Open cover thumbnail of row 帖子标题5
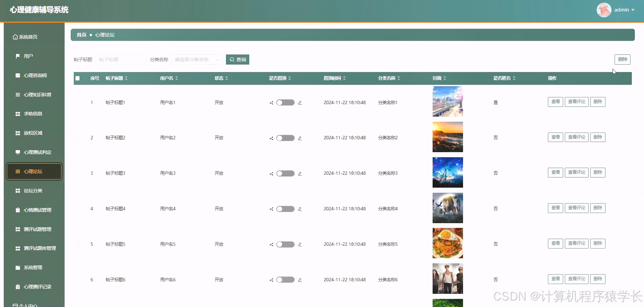 (448, 243)
